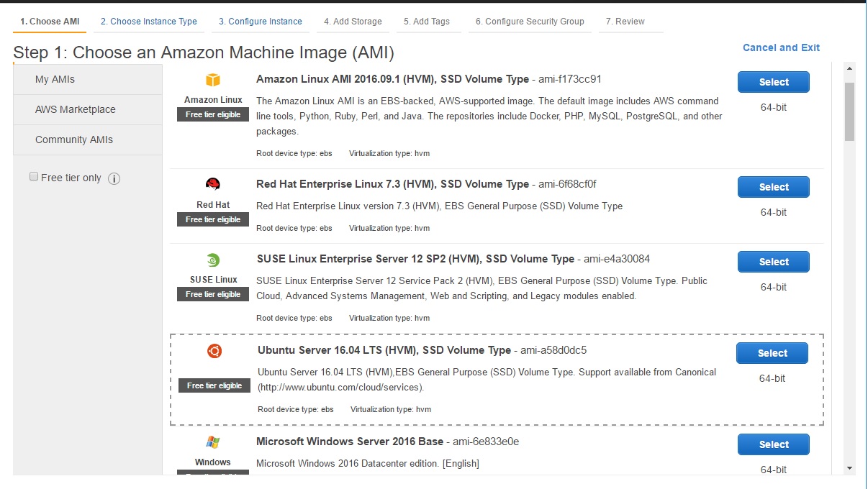Click the Windows label under flag logo
This screenshot has width=868, height=489.
point(213,462)
